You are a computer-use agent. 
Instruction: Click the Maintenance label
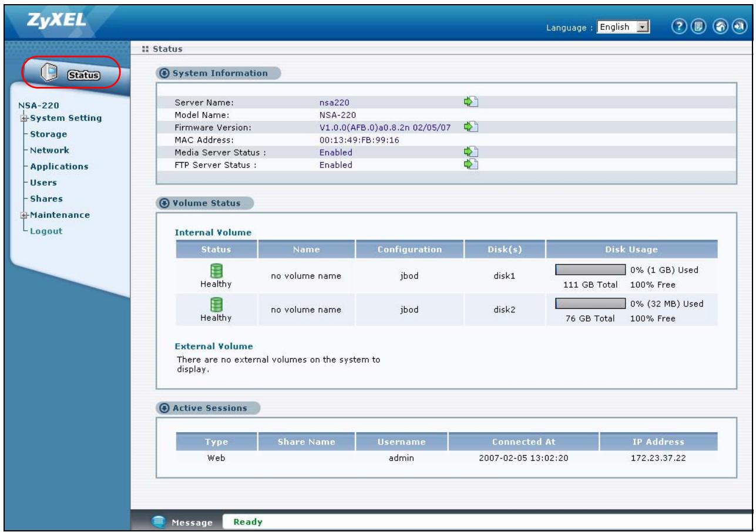(59, 215)
